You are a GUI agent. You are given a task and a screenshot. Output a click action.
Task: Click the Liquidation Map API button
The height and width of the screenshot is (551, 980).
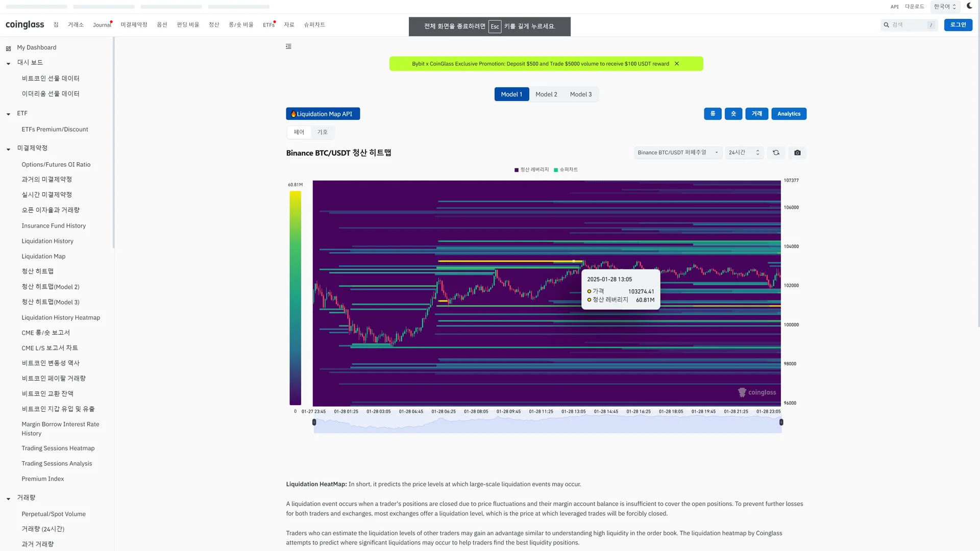323,114
